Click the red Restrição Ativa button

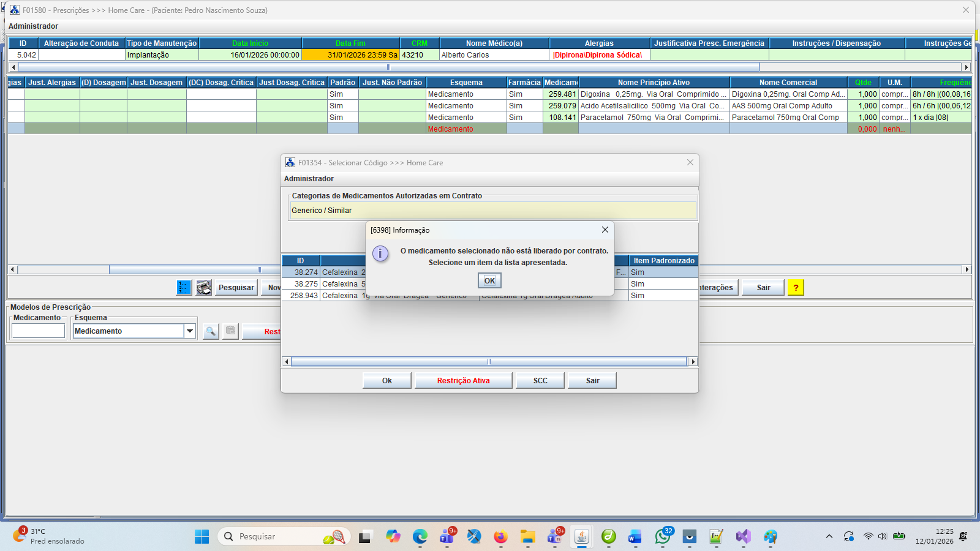point(463,381)
